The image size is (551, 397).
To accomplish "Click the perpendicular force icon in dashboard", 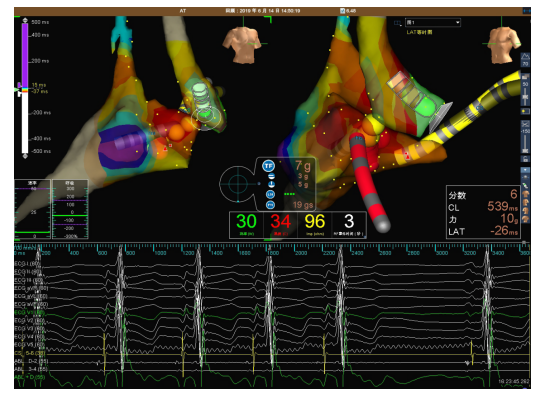I will 271,184.
